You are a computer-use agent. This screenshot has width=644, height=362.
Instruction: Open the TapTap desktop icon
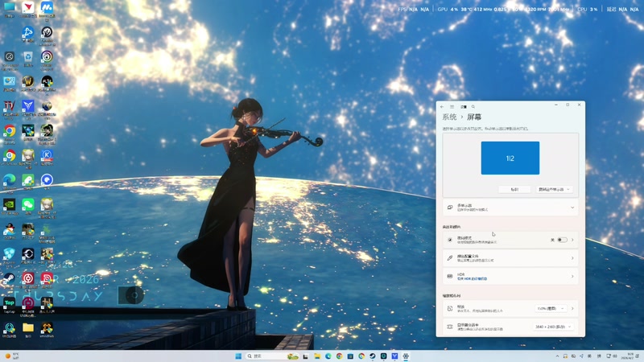[9, 303]
